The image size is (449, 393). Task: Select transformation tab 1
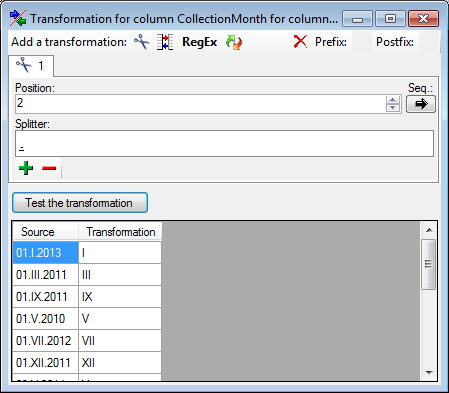click(31, 66)
